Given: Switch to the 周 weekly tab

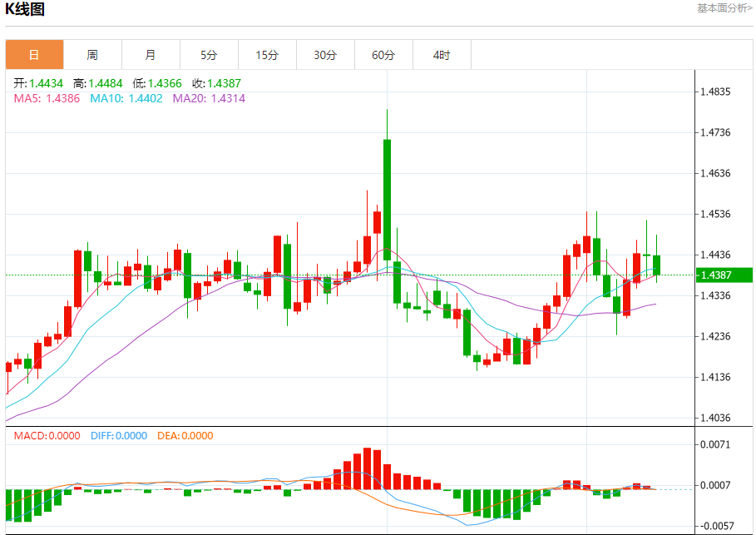Looking at the screenshot, I should [92, 55].
